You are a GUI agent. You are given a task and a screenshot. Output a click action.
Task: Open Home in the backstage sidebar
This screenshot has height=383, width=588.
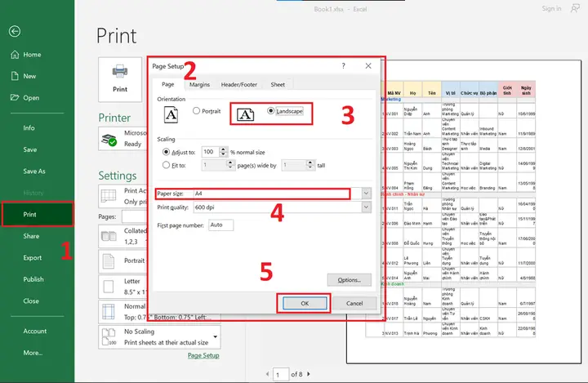26,55
